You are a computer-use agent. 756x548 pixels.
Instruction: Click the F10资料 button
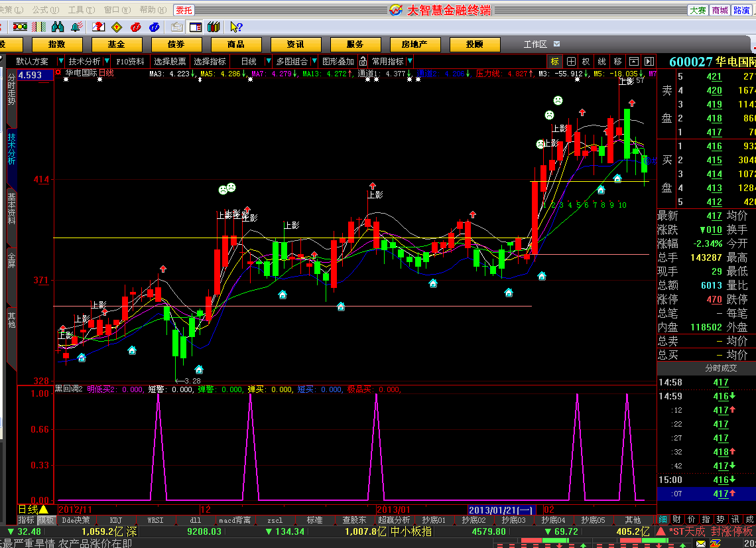(130, 61)
